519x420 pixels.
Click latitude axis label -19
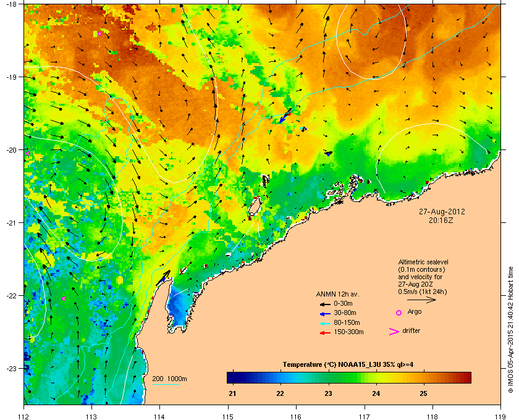[x=11, y=77]
